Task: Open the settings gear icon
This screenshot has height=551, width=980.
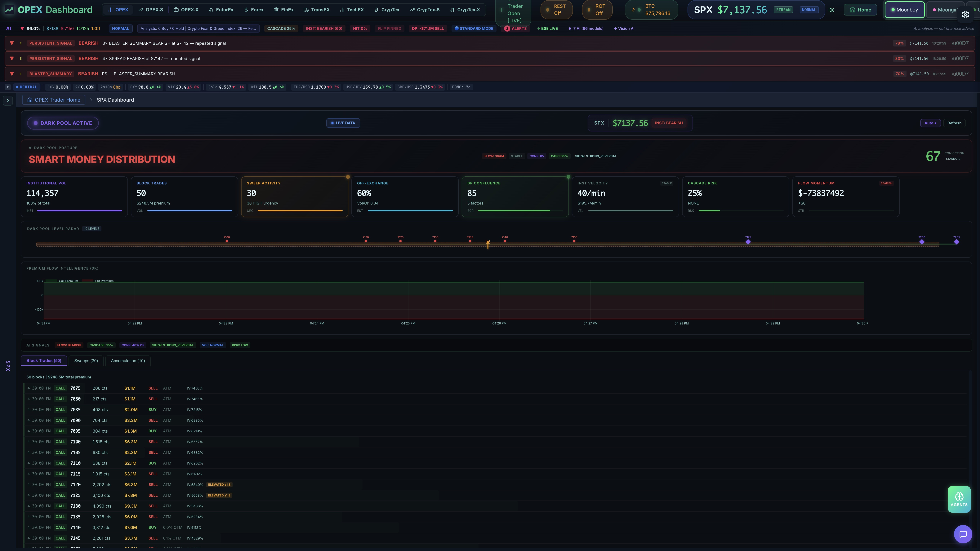Action: point(965,15)
